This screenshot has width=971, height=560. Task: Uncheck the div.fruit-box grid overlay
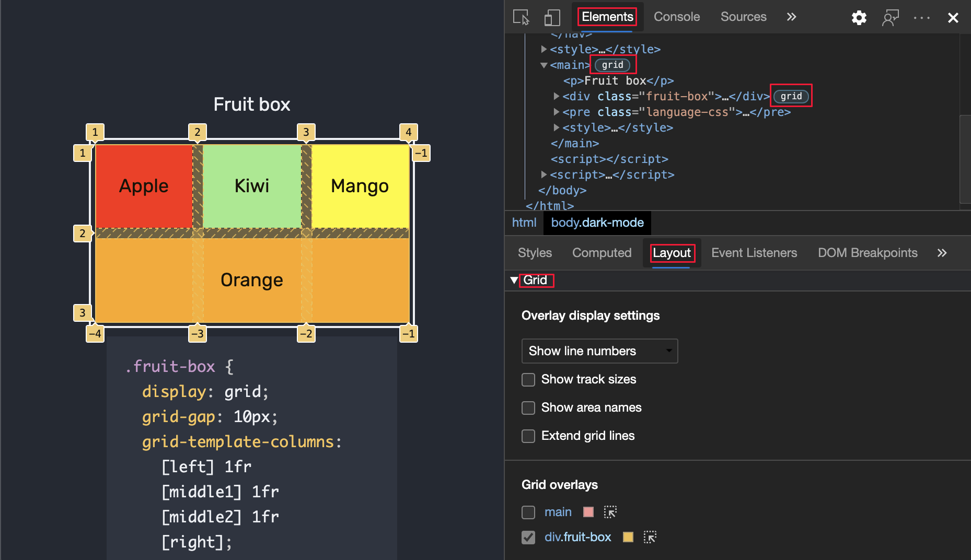pyautogui.click(x=528, y=537)
